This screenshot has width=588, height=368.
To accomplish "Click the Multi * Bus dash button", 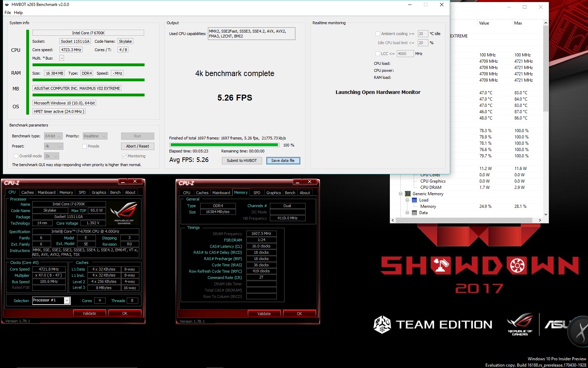I will tap(62, 58).
